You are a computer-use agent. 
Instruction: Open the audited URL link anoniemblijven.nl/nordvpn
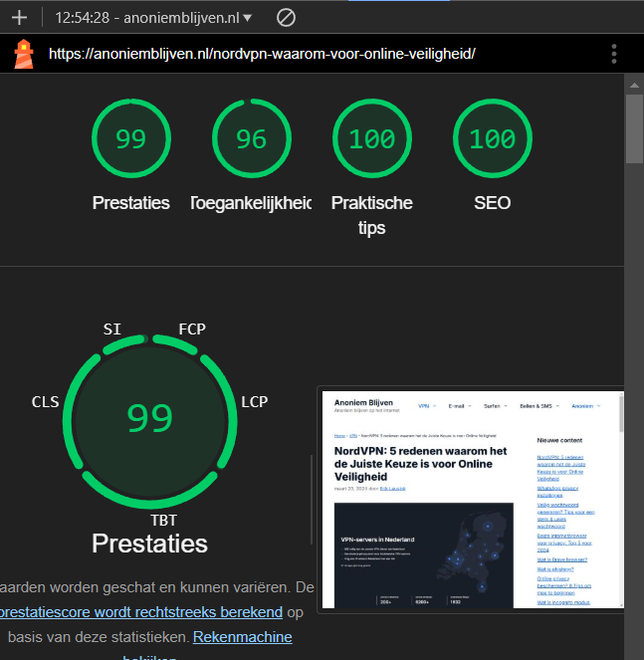[x=262, y=54]
